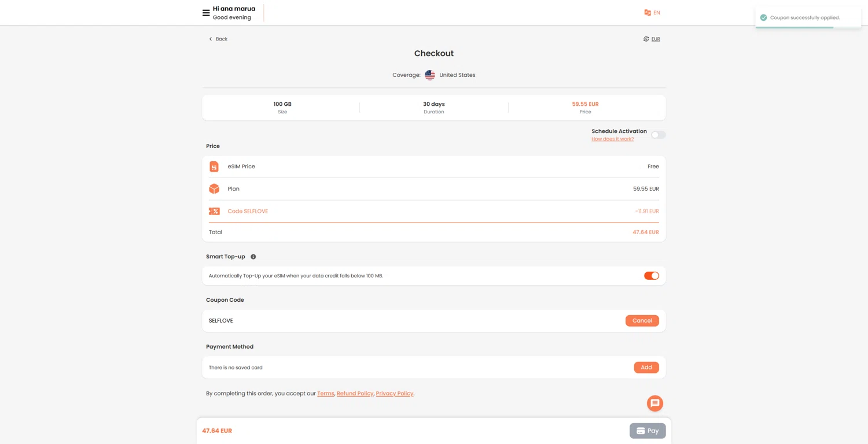Screen dimensions: 868x444
Task: Click the Plan '59.55 EUR' amount
Action: [x=646, y=189]
